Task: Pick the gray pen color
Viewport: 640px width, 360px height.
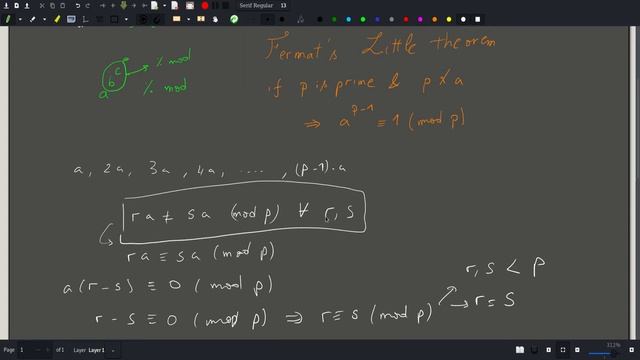Action: (x=391, y=19)
